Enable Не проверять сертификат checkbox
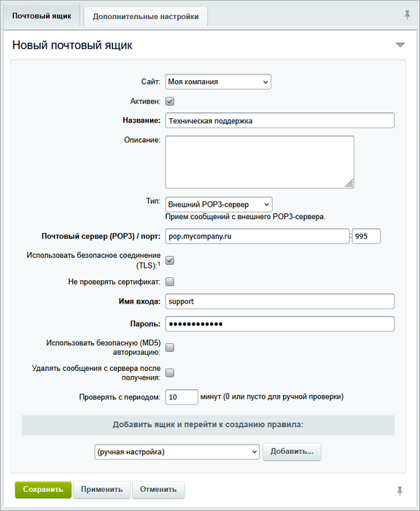Image resolution: width=420 pixels, height=511 pixels. 170,282
